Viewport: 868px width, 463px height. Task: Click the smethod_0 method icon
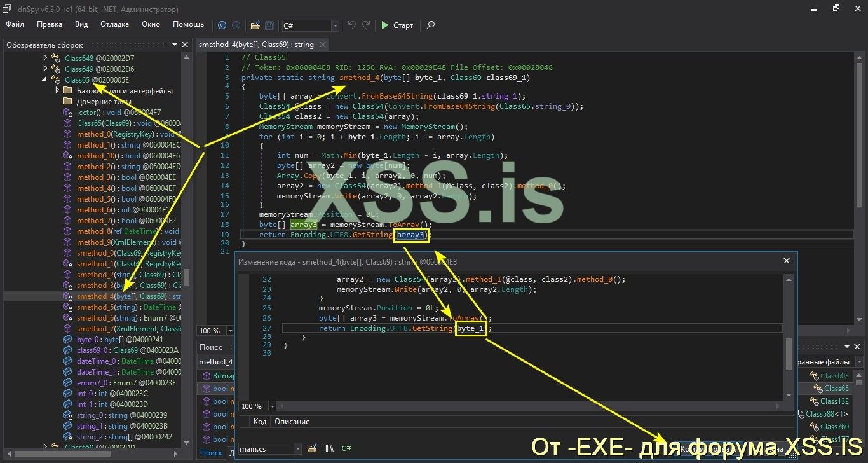point(68,253)
